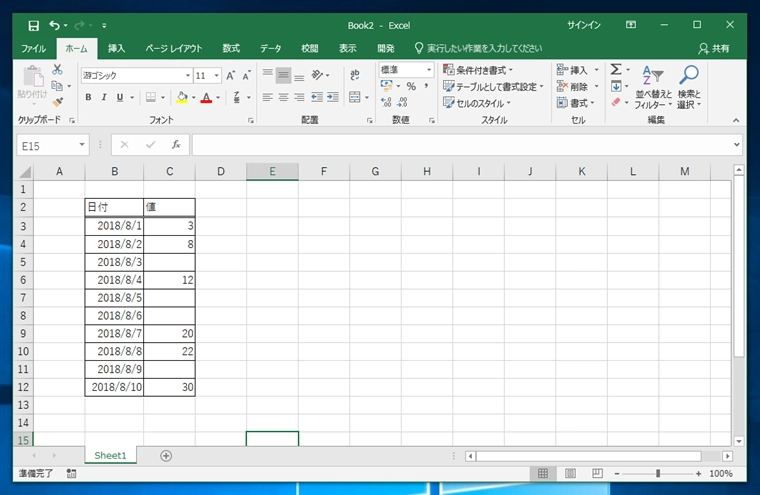This screenshot has height=495, width=760.
Task: Decrease font size with the small A icon
Action: (246, 76)
